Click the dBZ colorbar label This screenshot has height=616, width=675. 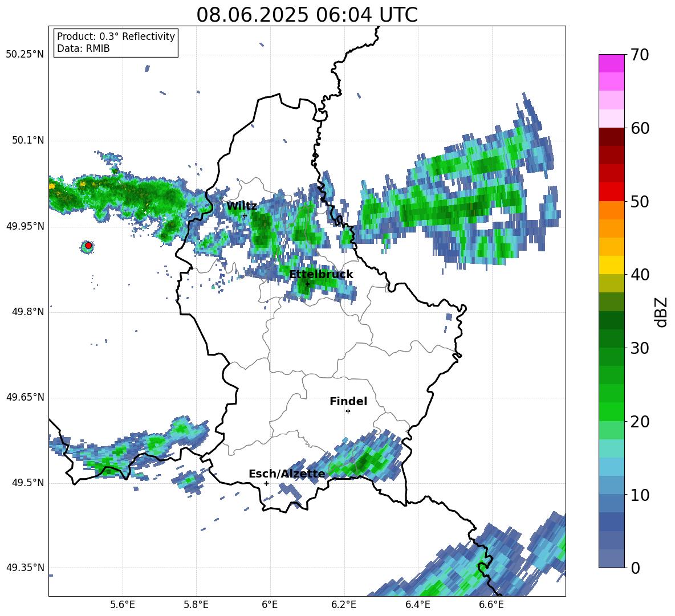(662, 312)
